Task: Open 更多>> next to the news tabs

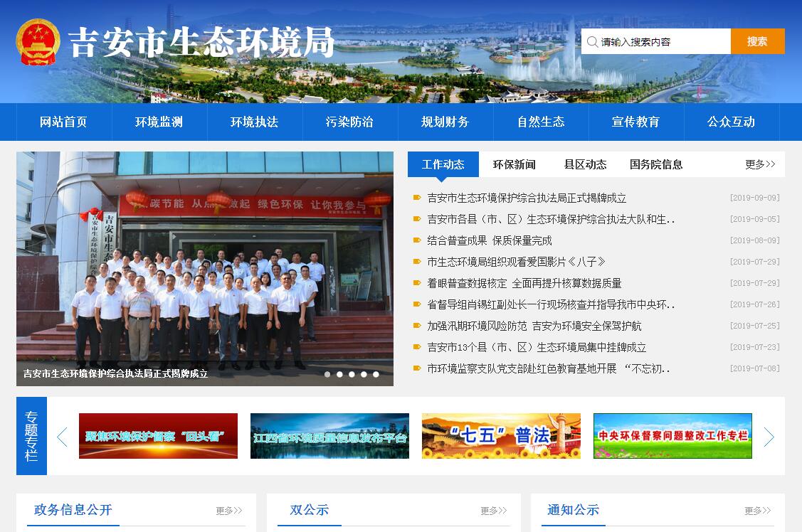Action: point(760,164)
